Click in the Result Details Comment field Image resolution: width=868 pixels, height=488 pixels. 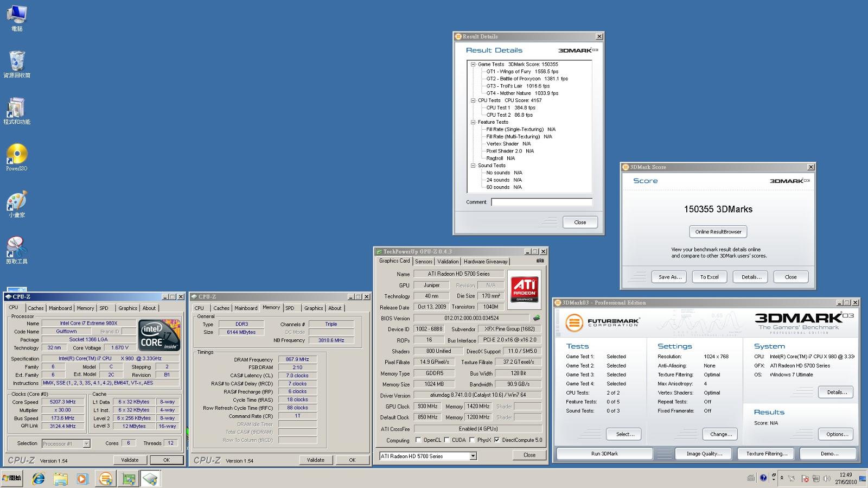[x=541, y=202]
